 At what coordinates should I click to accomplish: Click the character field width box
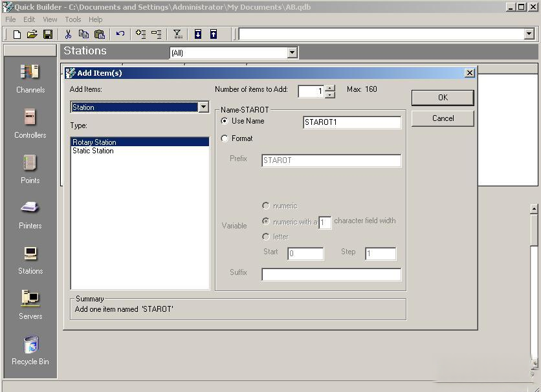[x=325, y=223]
